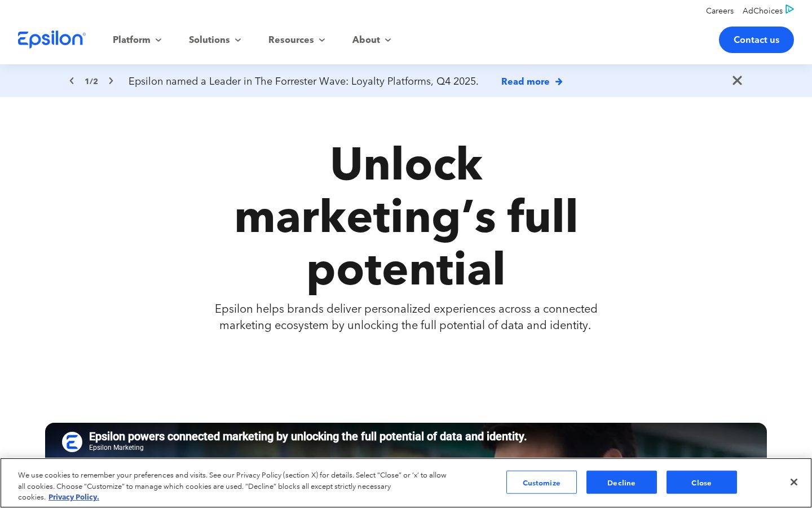Expand the Platform menu
The width and height of the screenshot is (812, 508).
[x=137, y=40]
